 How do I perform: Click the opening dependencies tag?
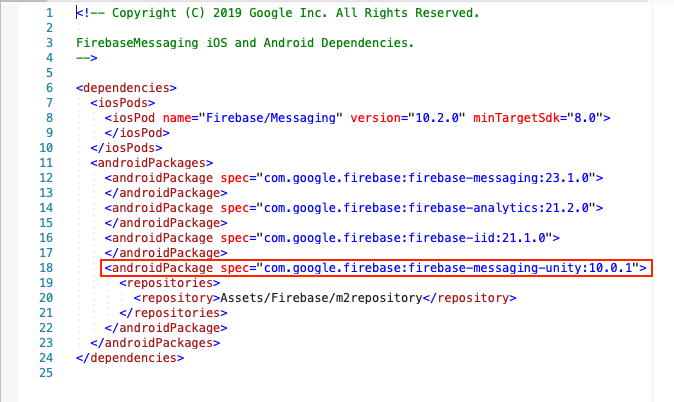click(x=126, y=88)
